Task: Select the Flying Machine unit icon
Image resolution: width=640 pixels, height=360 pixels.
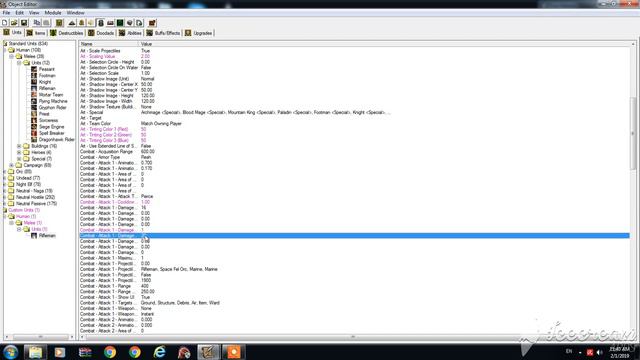Action: (34, 101)
